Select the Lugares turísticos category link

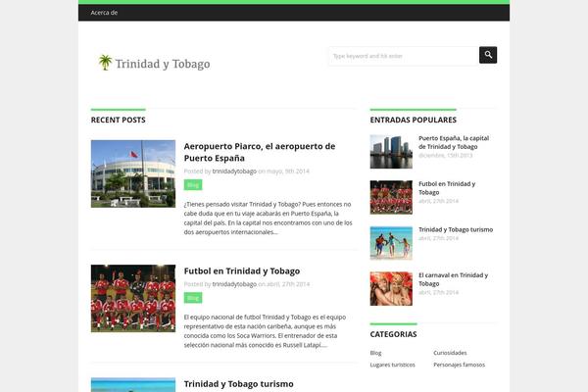[x=392, y=365]
